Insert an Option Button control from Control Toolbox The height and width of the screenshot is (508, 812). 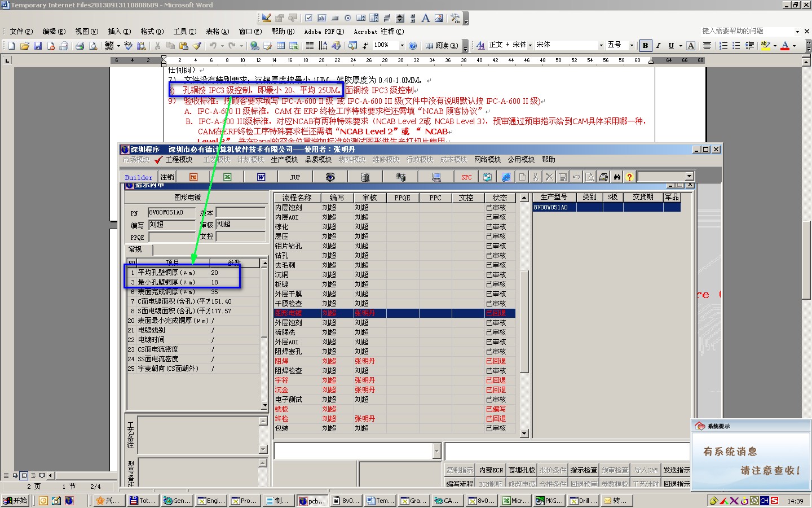(348, 18)
